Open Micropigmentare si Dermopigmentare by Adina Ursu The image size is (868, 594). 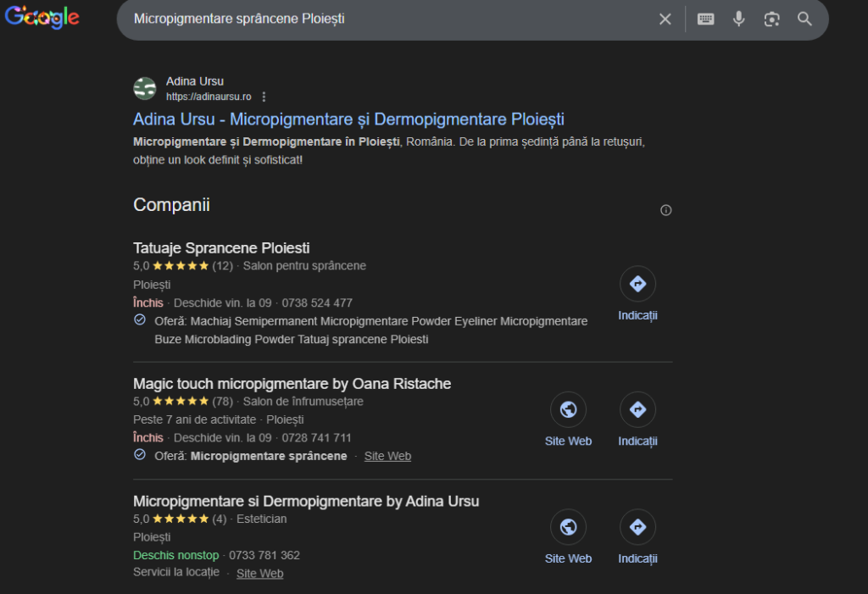pyautogui.click(x=306, y=502)
